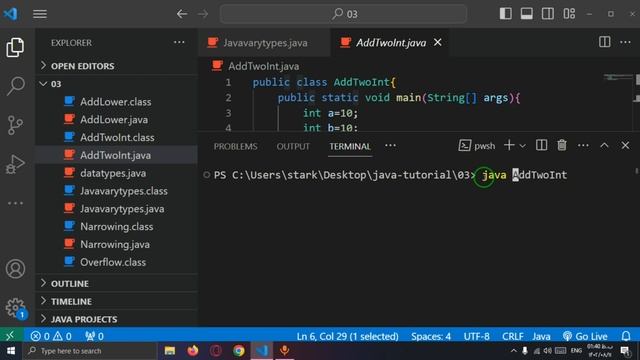Image resolution: width=640 pixels, height=360 pixels.
Task: Open Javavarytypes.class in explorer
Action: (x=116, y=191)
